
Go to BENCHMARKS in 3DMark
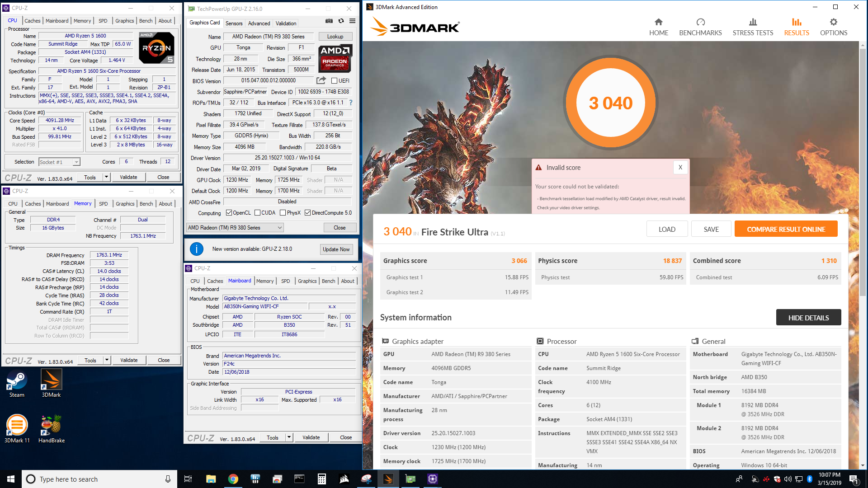[700, 27]
